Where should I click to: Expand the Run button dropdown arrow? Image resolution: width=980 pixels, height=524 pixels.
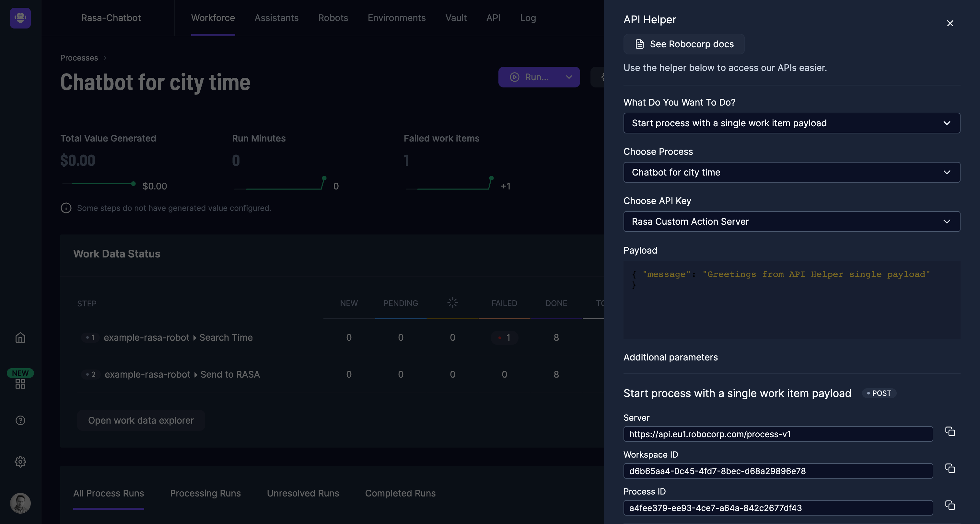(x=569, y=77)
